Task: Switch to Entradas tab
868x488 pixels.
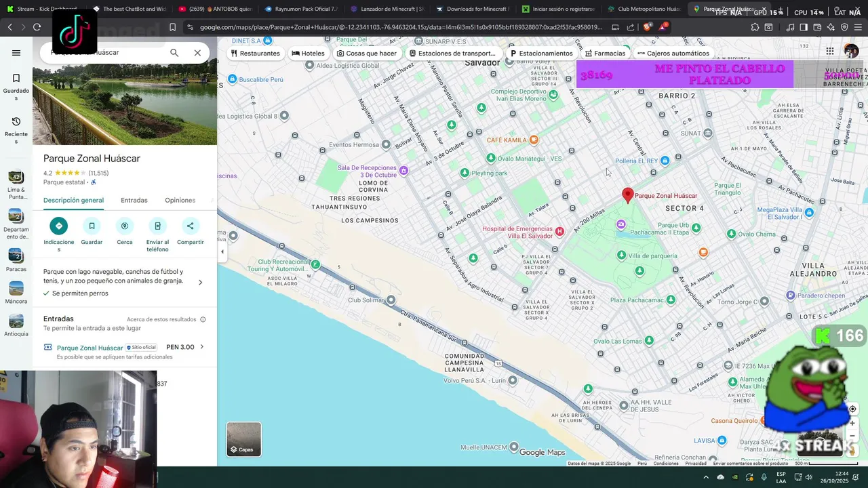Action: coord(134,201)
